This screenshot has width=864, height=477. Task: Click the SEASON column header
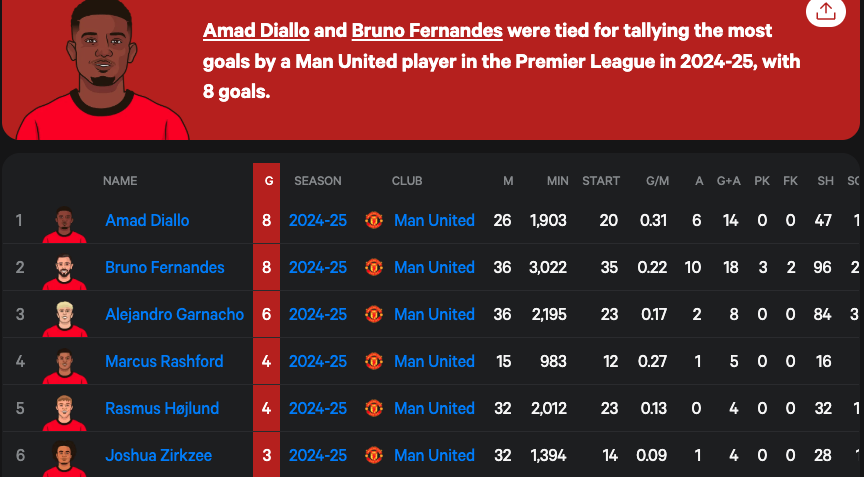tap(317, 181)
